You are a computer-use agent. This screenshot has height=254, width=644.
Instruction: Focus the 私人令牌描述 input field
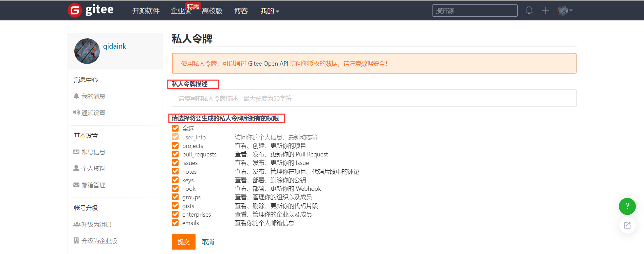374,98
